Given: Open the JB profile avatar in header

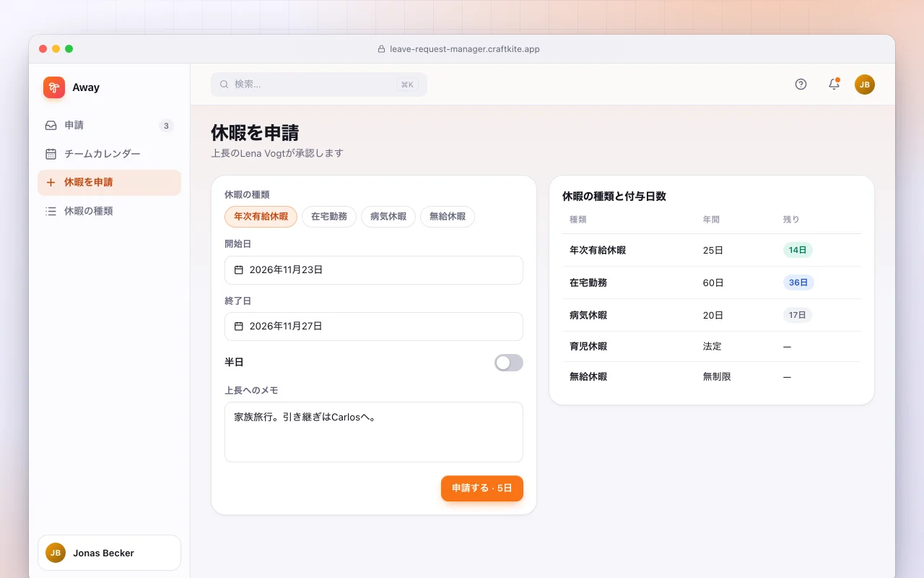Looking at the screenshot, I should point(865,85).
